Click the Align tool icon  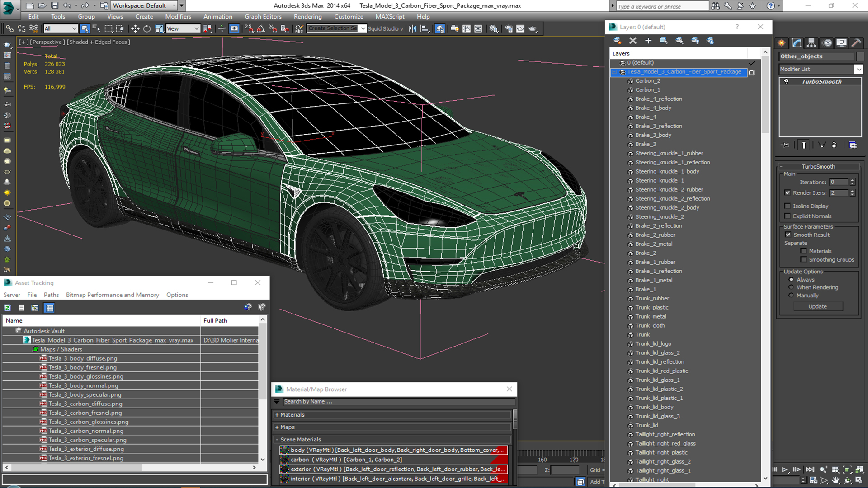pyautogui.click(x=425, y=28)
